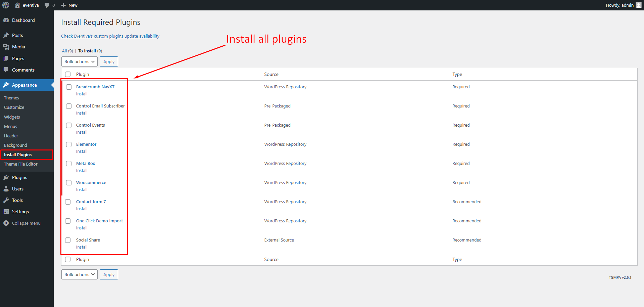Click Install under Meta Box
Image resolution: width=644 pixels, height=307 pixels.
tap(82, 170)
